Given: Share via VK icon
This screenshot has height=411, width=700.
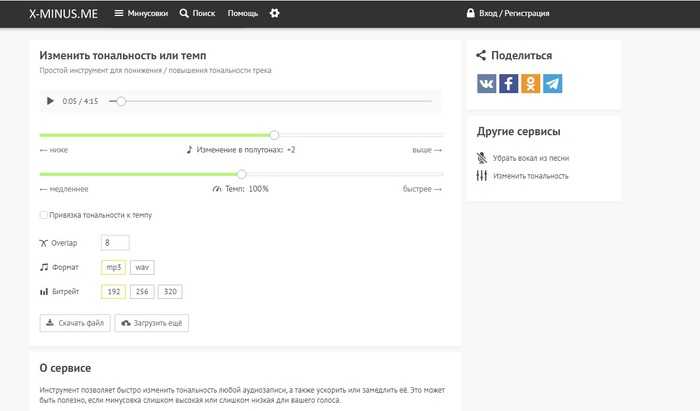Looking at the screenshot, I should (487, 83).
